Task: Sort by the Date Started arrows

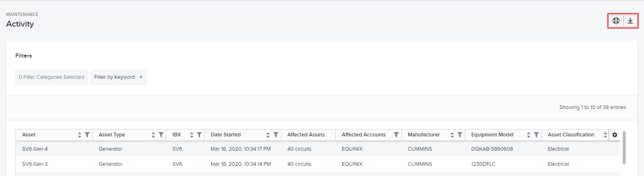Action: (268, 135)
